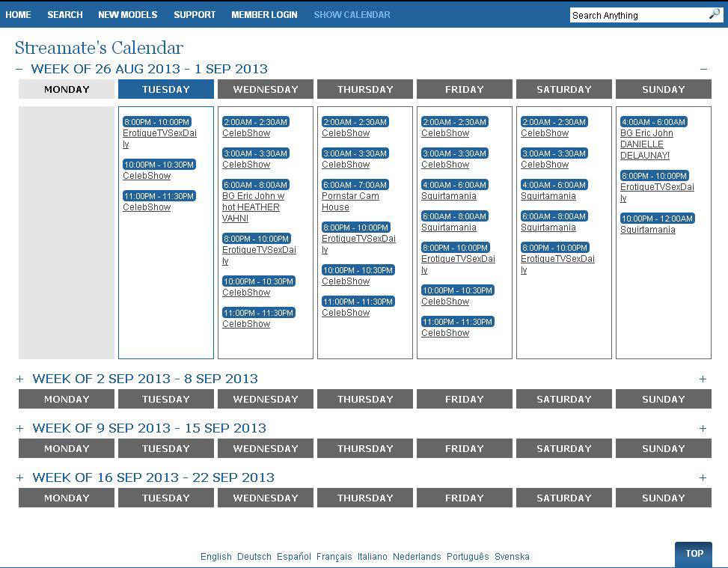
Task: Select MONDAY in week of 16 Sep
Action: pyautogui.click(x=67, y=498)
